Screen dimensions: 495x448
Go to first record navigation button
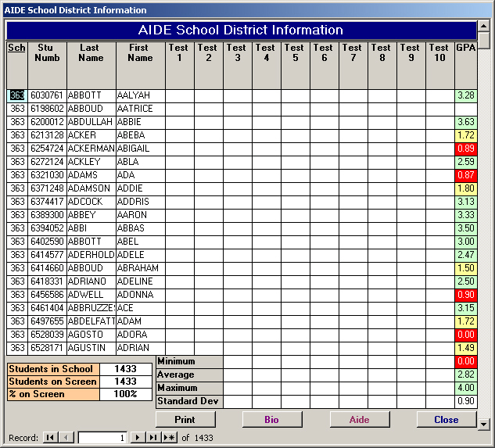[x=50, y=438]
